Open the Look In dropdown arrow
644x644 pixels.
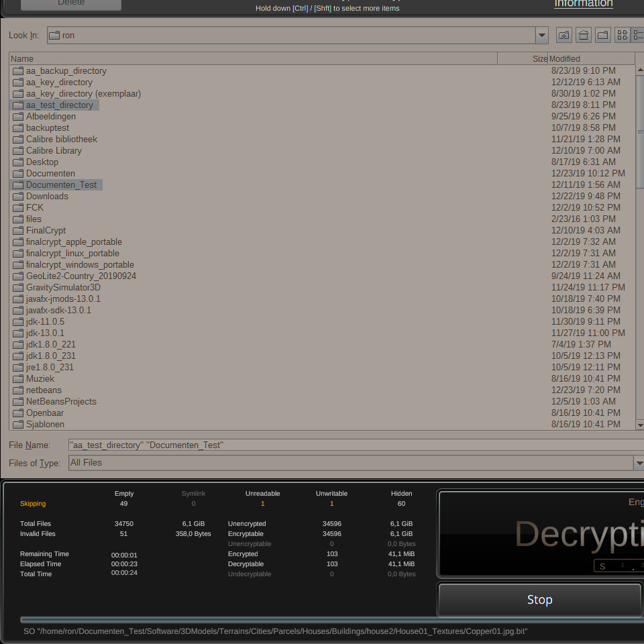click(541, 35)
